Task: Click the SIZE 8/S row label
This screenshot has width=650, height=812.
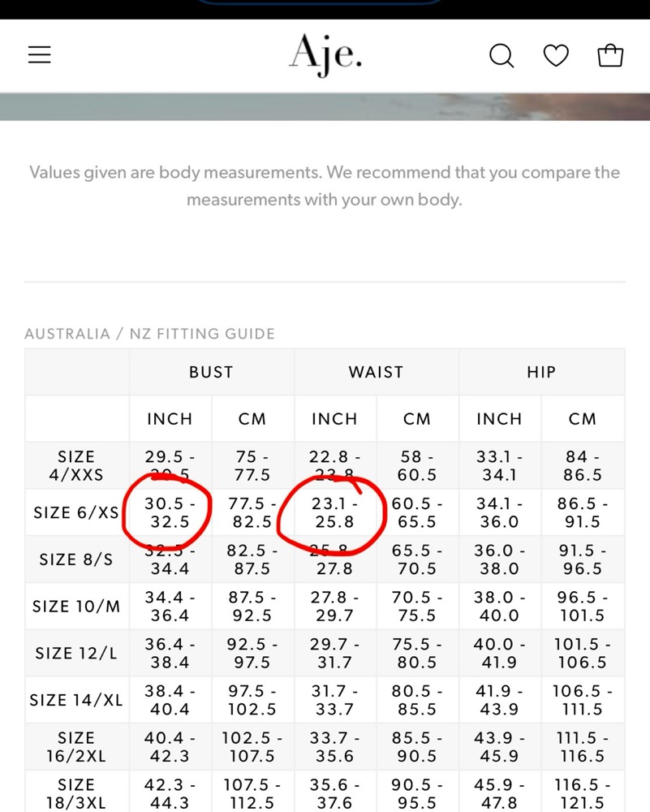Action: tap(76, 559)
